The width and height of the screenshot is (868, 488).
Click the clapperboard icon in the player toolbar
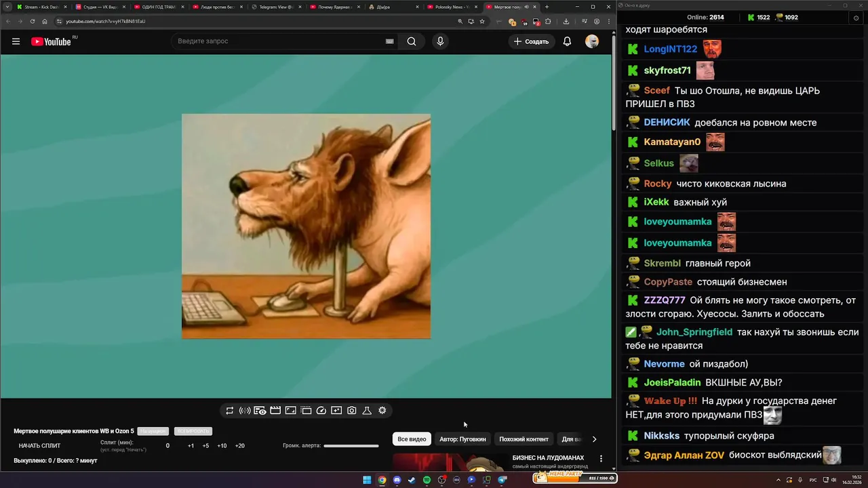pos(275,411)
